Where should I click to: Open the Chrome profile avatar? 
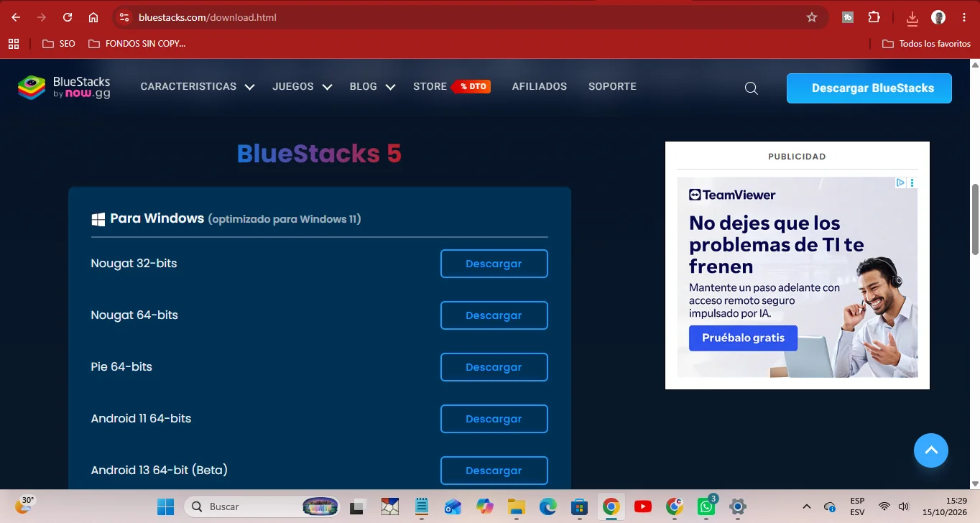[938, 17]
